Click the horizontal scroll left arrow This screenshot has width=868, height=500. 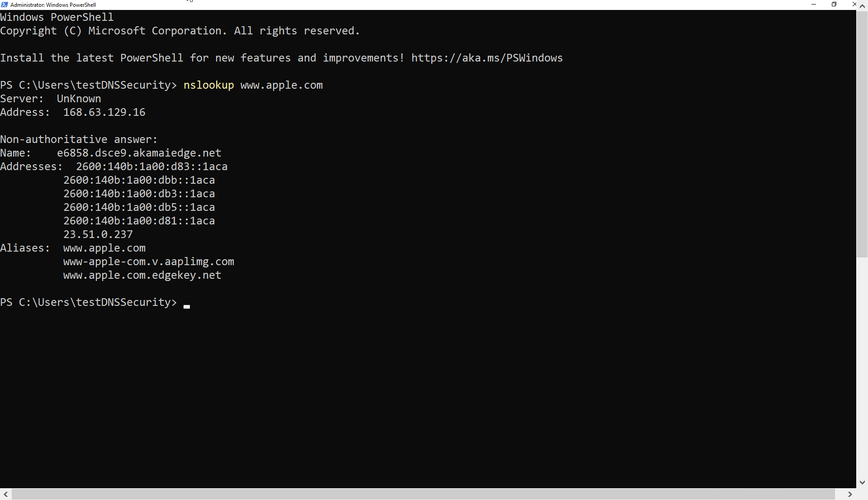(x=5, y=494)
